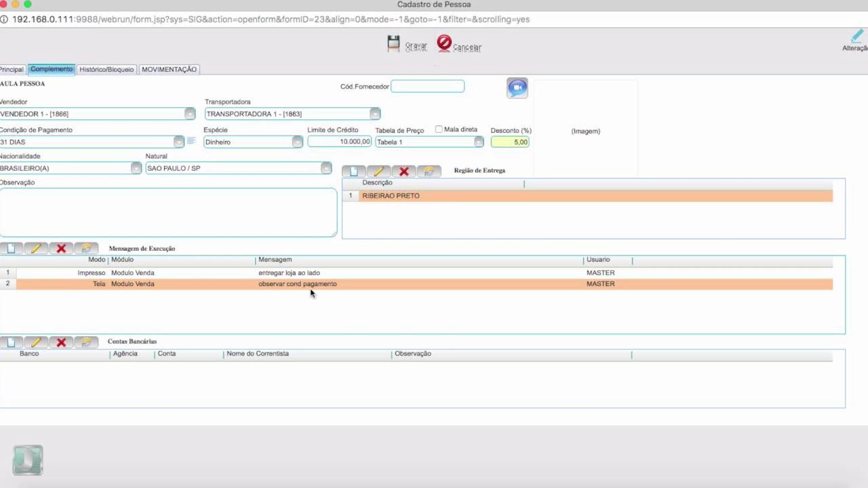Click the Observação text area
The width and height of the screenshot is (868, 488).
pos(168,212)
